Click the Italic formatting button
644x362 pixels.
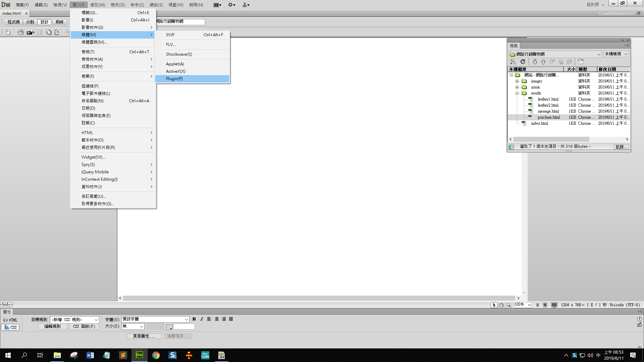tap(202, 319)
